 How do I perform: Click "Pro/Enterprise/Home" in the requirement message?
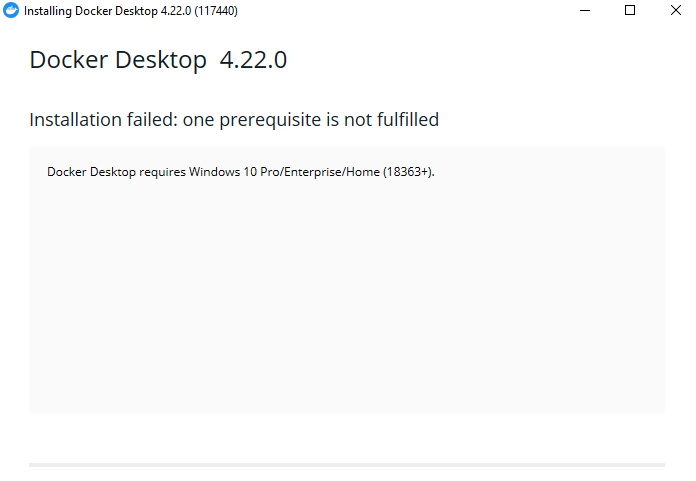click(x=320, y=172)
